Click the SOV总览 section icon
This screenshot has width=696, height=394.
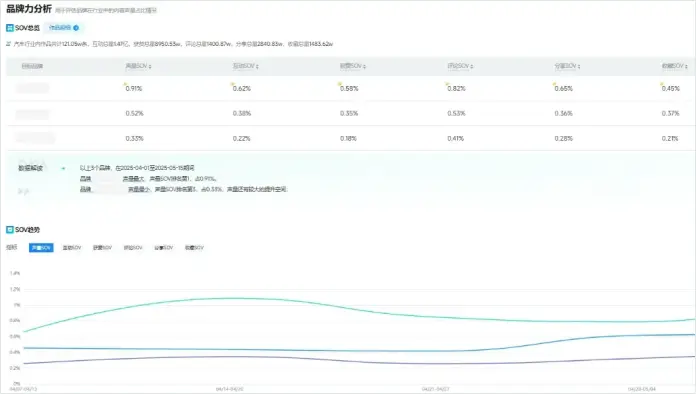[10, 28]
